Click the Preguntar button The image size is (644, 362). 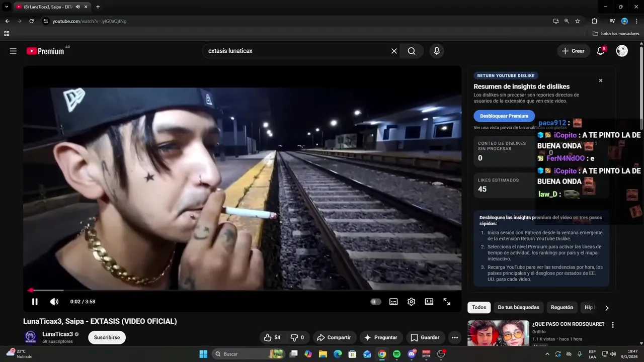(381, 337)
